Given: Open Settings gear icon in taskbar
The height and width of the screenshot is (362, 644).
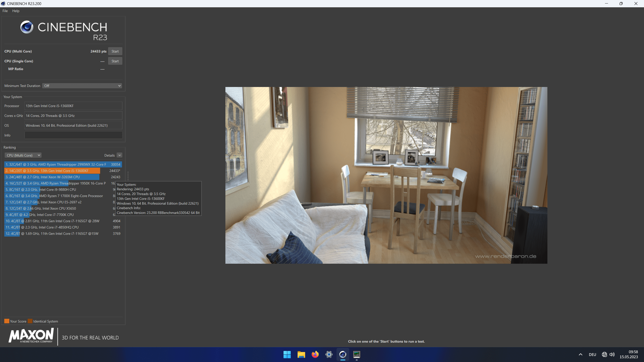Looking at the screenshot, I should coord(329,354).
